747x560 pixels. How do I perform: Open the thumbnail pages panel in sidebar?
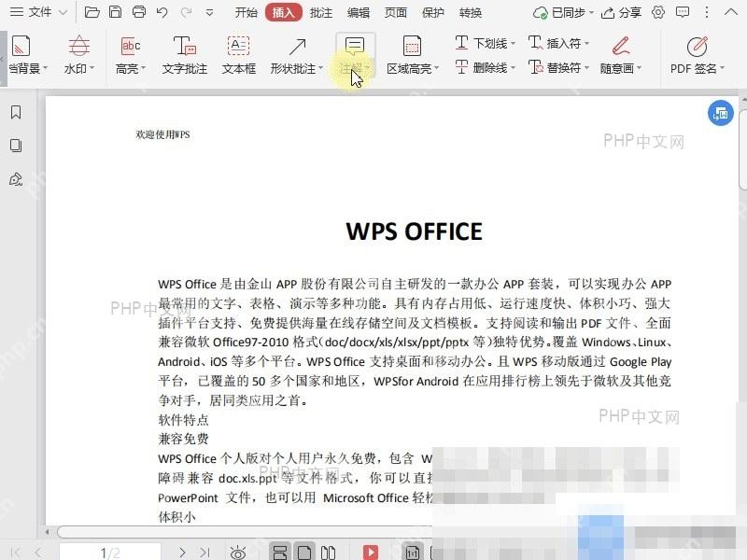pyautogui.click(x=16, y=146)
